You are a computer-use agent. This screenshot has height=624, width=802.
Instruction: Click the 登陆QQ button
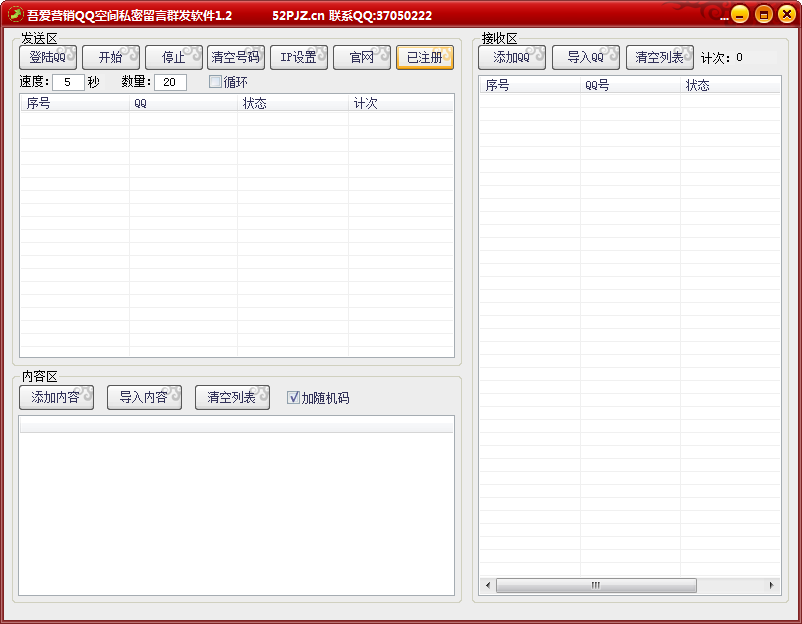47,57
